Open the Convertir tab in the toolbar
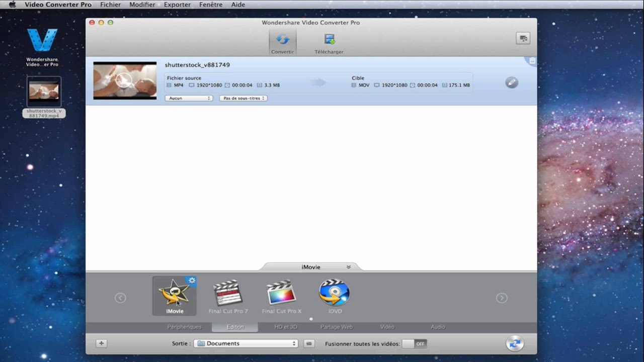This screenshot has width=644, height=362. coord(282,42)
